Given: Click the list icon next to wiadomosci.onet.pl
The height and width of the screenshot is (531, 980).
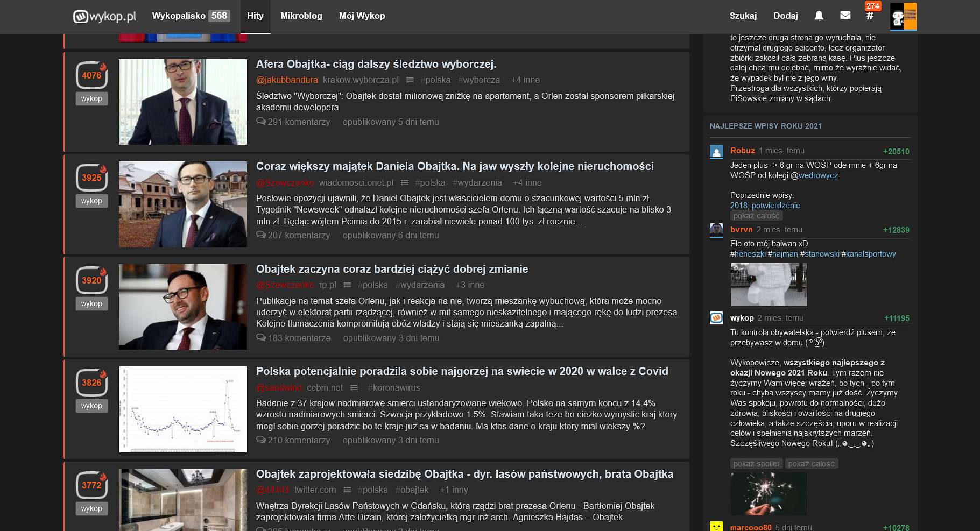Looking at the screenshot, I should pyautogui.click(x=405, y=182).
